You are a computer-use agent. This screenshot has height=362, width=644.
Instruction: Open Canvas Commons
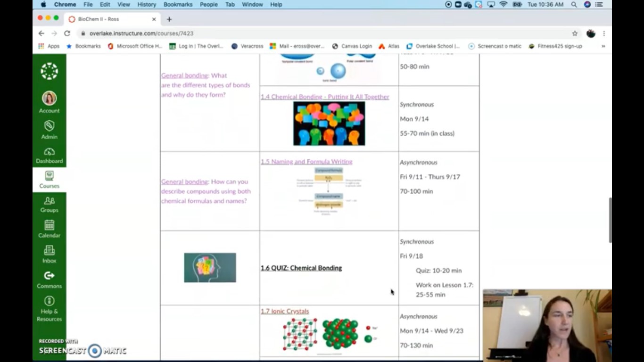coord(49,280)
